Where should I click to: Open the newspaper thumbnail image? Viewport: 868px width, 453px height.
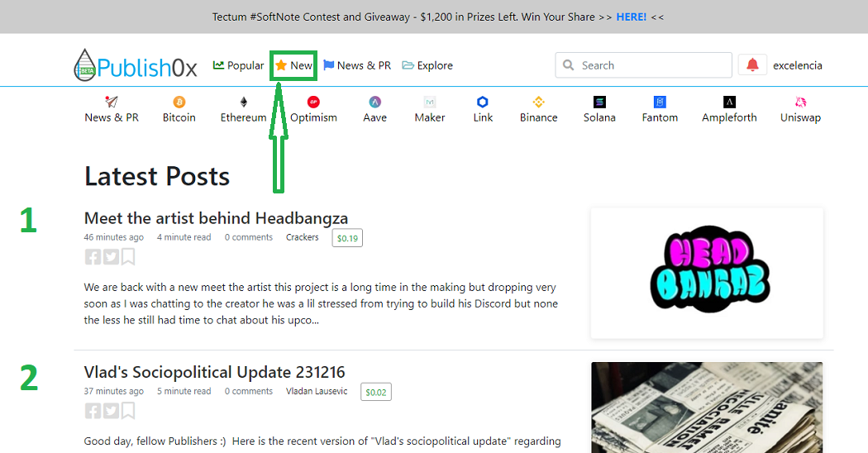coord(707,408)
